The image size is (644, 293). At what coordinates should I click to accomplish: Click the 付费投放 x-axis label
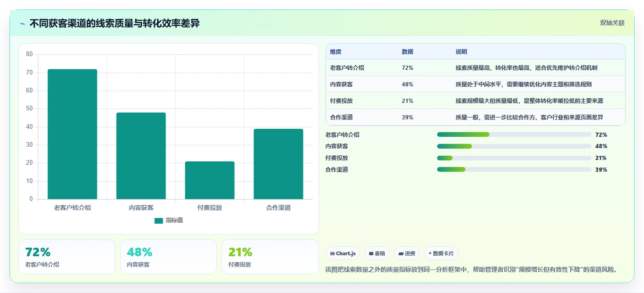click(210, 208)
